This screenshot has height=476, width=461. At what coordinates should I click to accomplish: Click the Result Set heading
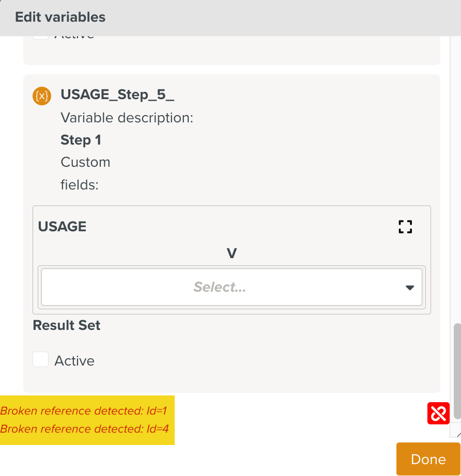pyautogui.click(x=67, y=325)
